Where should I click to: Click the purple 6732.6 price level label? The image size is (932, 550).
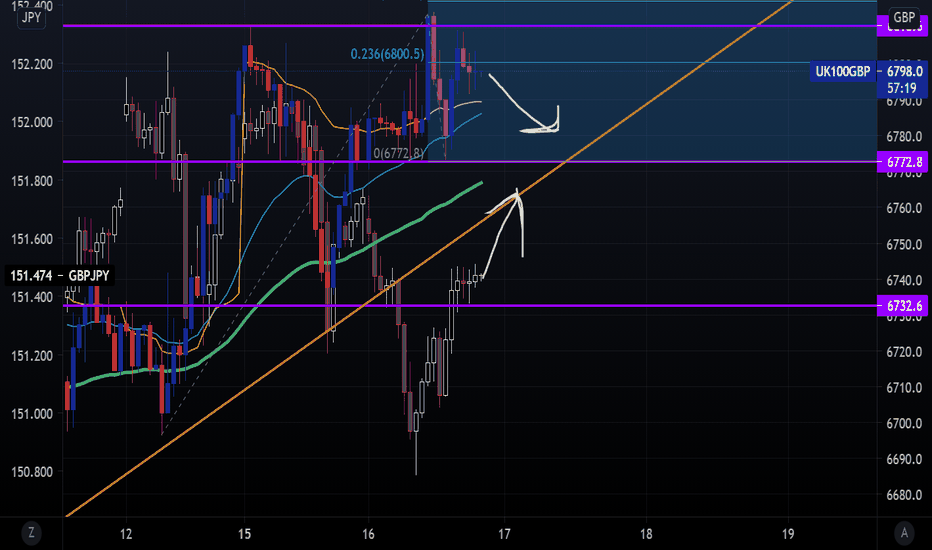tap(903, 306)
